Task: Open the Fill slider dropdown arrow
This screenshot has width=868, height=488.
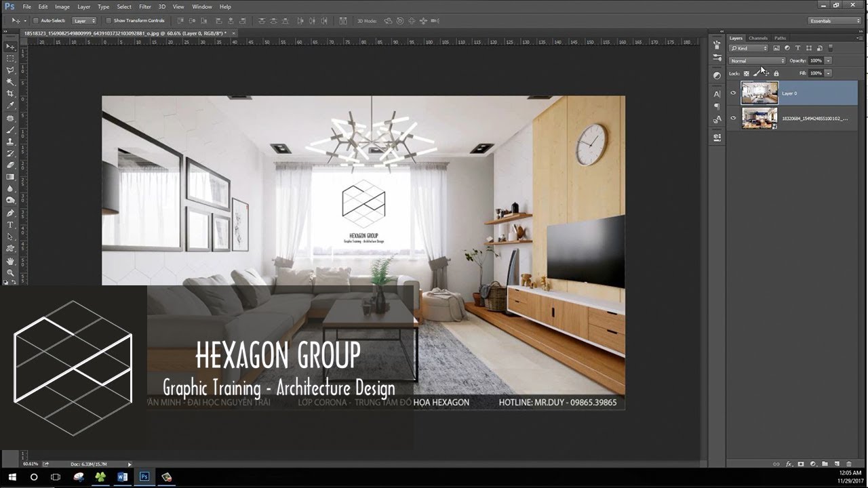Action: tap(829, 73)
